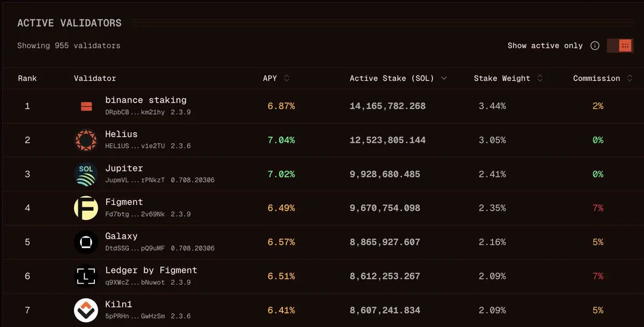Viewport: 644px width, 327px height.
Task: Click the Validator column header
Action: [95, 78]
